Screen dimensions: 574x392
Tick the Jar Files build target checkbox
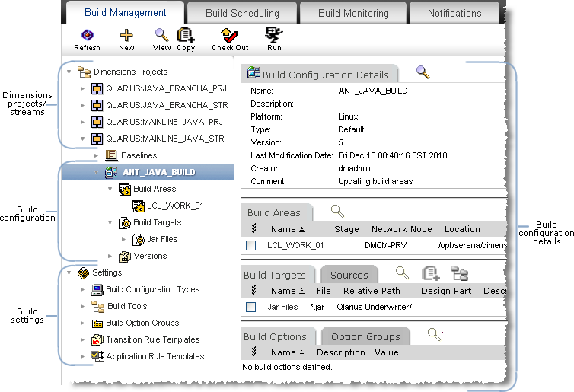pos(251,307)
